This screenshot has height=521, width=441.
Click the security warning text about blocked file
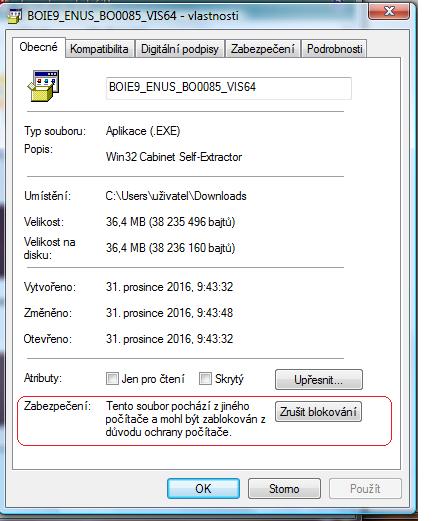pyautogui.click(x=185, y=419)
